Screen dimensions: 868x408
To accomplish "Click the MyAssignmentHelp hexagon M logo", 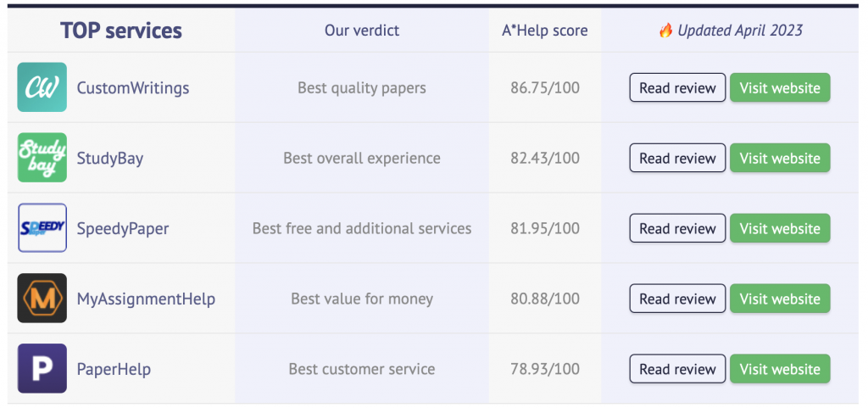I will coord(42,299).
